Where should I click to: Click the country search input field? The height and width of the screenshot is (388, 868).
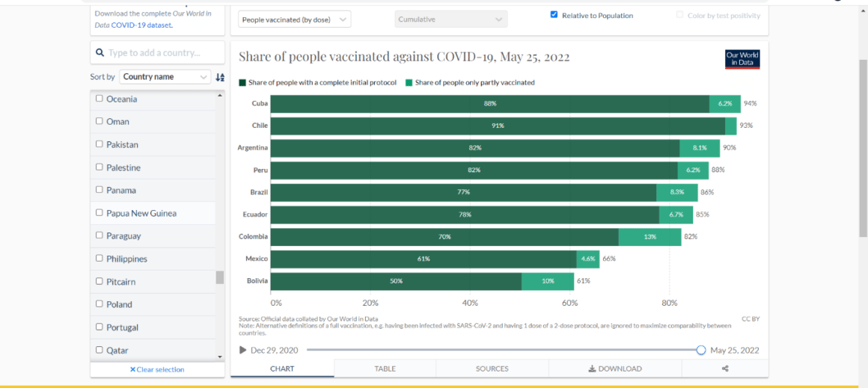point(162,53)
